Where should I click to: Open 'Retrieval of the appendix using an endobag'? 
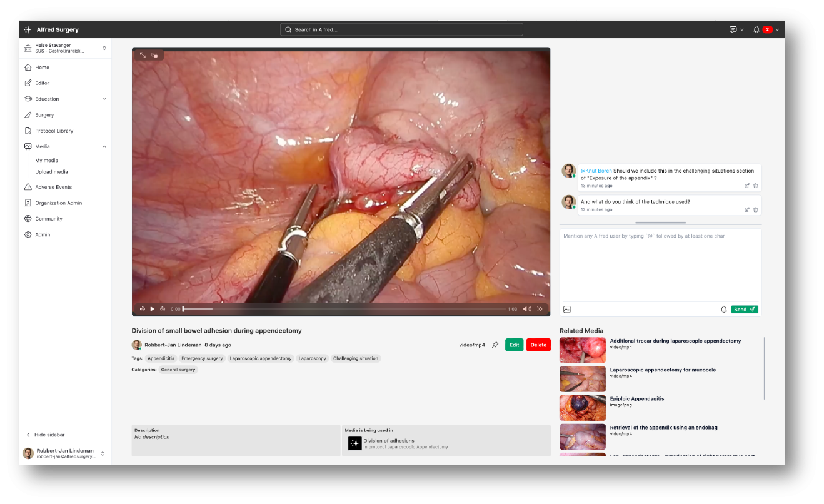[664, 428]
